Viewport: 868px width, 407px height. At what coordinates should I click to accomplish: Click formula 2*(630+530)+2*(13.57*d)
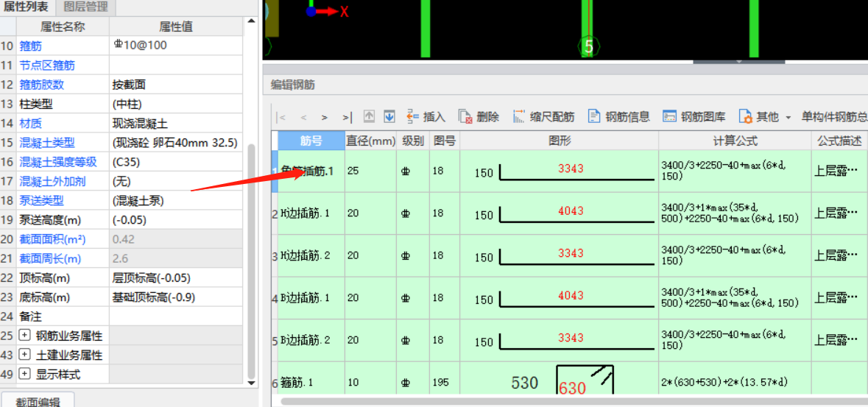tap(735, 381)
